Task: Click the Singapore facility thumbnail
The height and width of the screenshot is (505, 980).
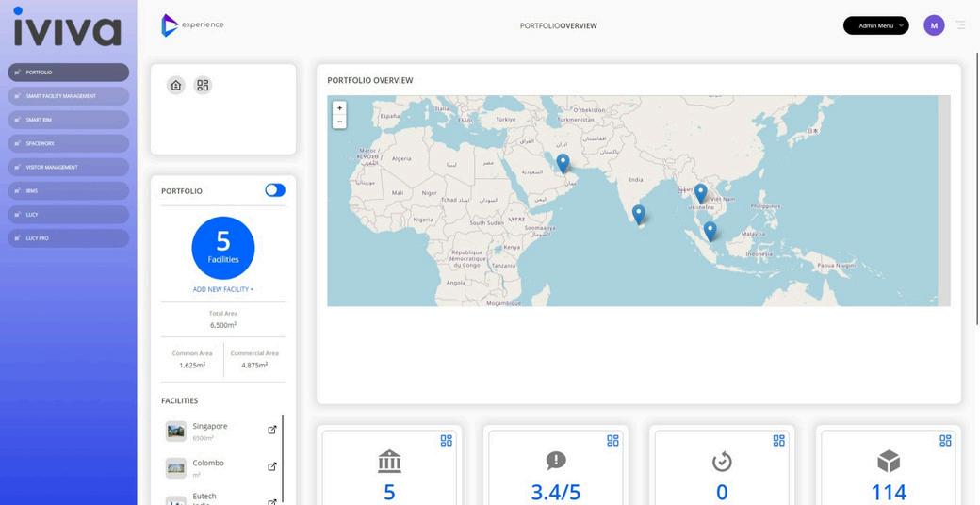Action: 175,431
